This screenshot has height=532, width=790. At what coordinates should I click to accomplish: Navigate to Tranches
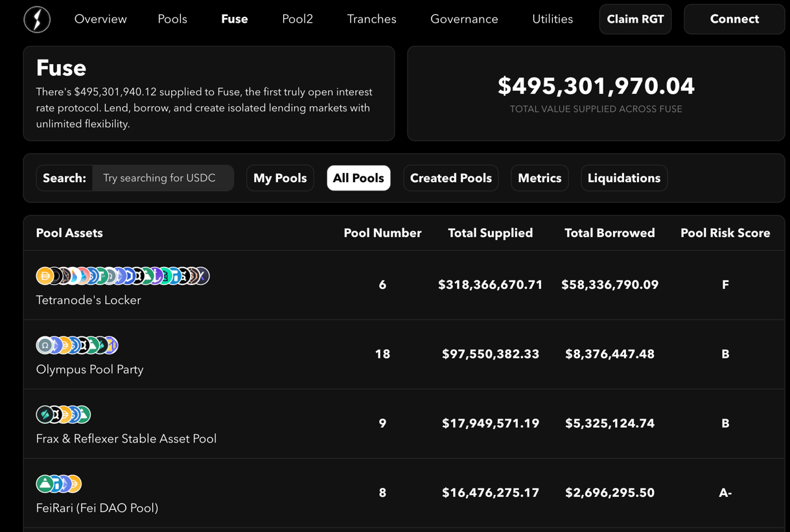click(x=371, y=19)
